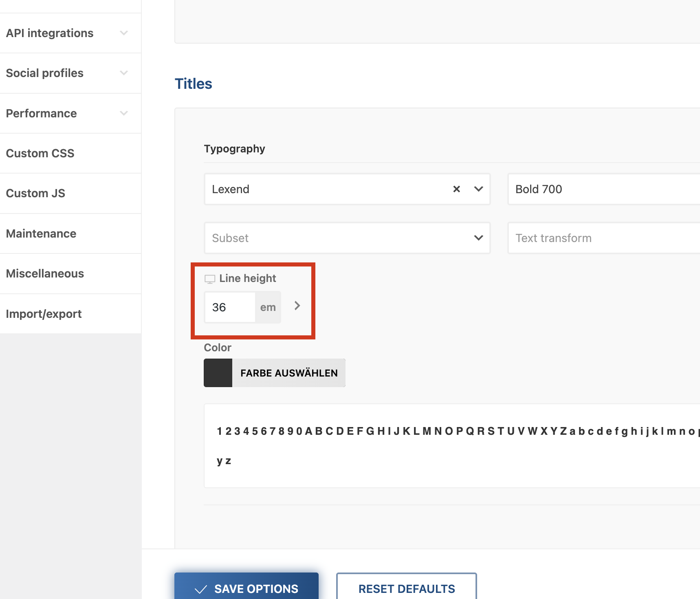Image resolution: width=700 pixels, height=599 pixels.
Task: Open the Custom JS section
Action: pos(35,193)
